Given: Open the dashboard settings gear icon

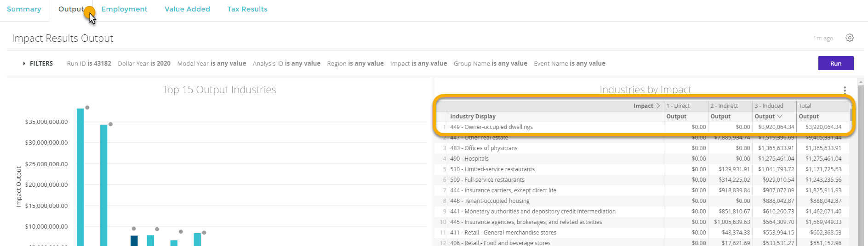Looking at the screenshot, I should [850, 38].
